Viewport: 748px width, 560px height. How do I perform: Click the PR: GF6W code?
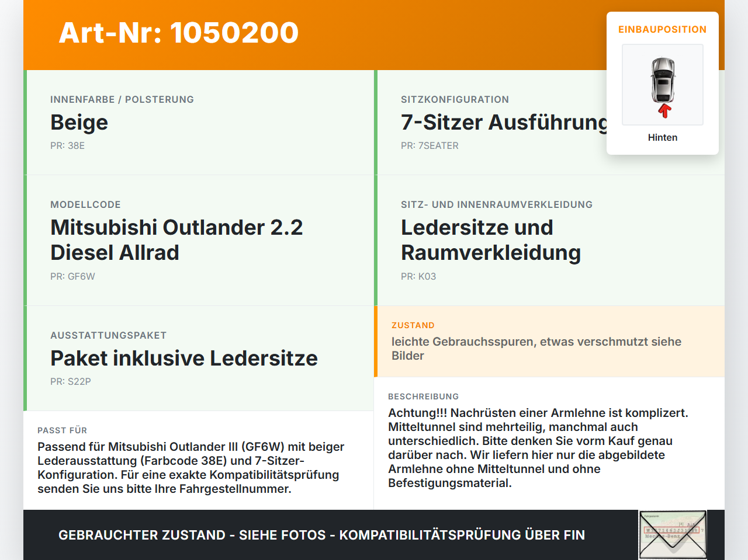point(72,276)
